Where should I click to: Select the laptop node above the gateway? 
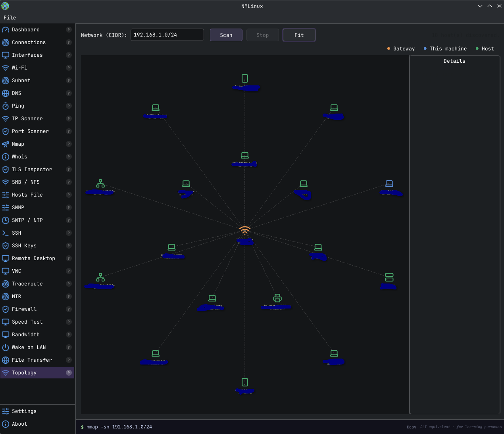click(x=245, y=155)
